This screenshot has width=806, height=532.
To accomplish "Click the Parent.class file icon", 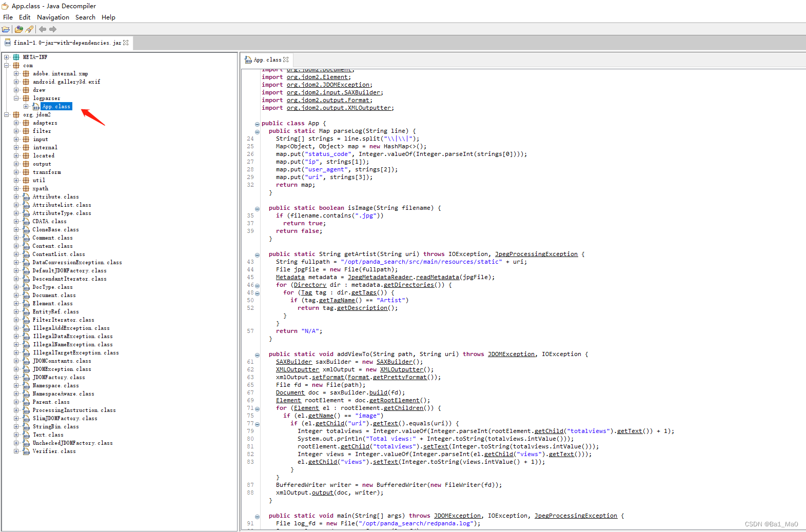I will tap(26, 402).
